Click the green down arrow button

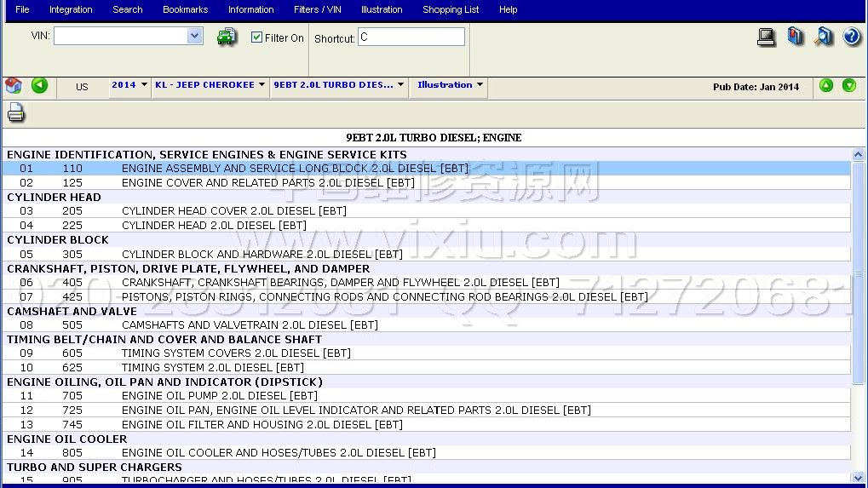pyautogui.click(x=849, y=85)
